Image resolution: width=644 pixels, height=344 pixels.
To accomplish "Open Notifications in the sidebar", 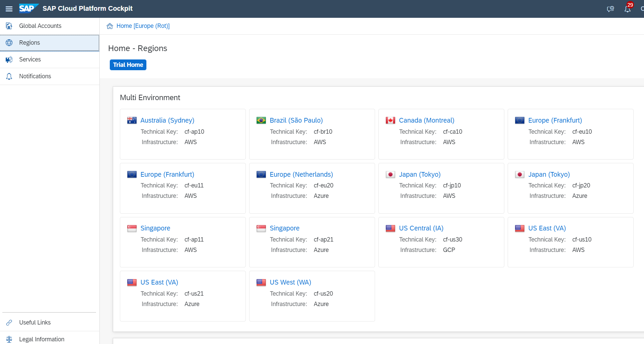I will coord(50,76).
